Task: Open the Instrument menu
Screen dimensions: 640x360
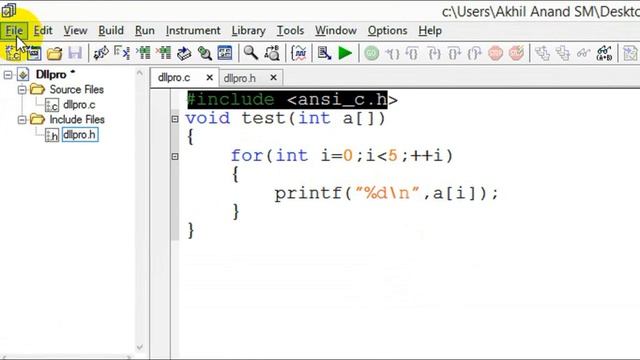Action: 193,31
